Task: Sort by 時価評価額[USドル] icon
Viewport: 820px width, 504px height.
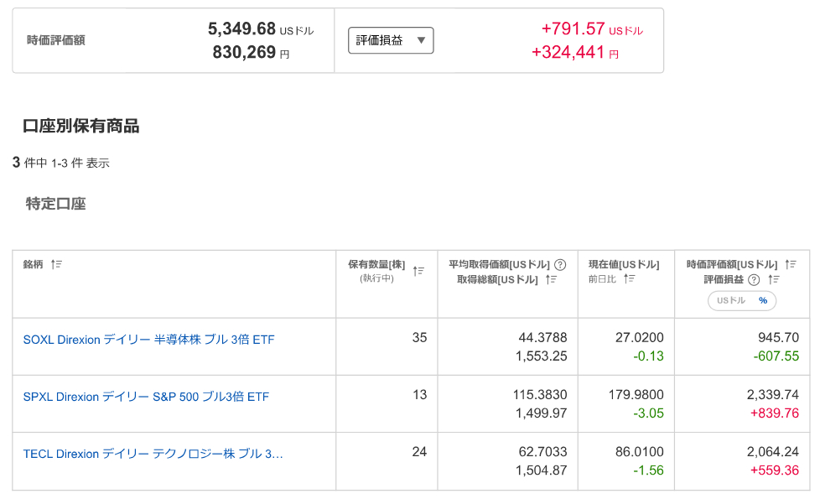Action: [x=790, y=264]
